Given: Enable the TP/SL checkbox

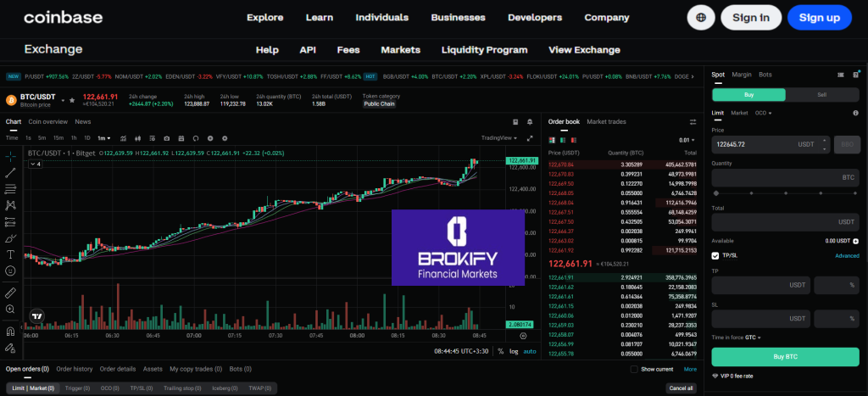Looking at the screenshot, I should pyautogui.click(x=716, y=255).
